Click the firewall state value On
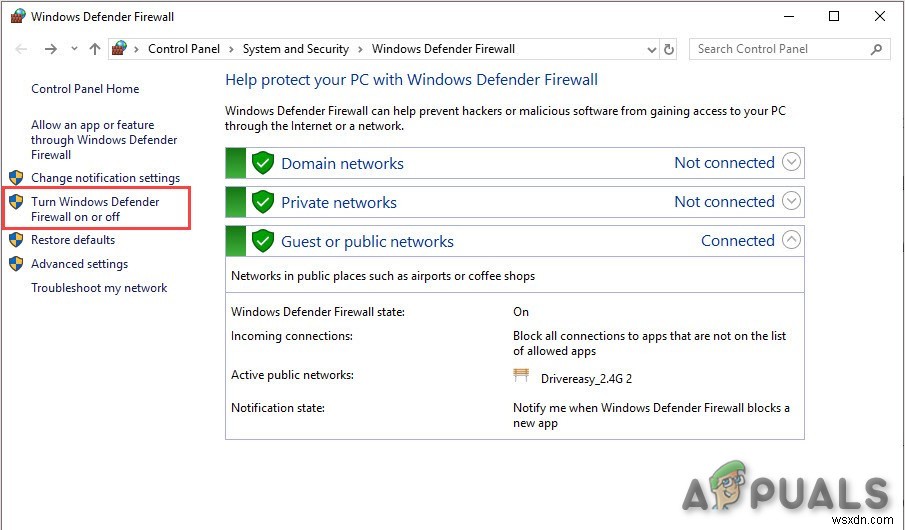Screen dimensions: 905x530 [x=521, y=312]
